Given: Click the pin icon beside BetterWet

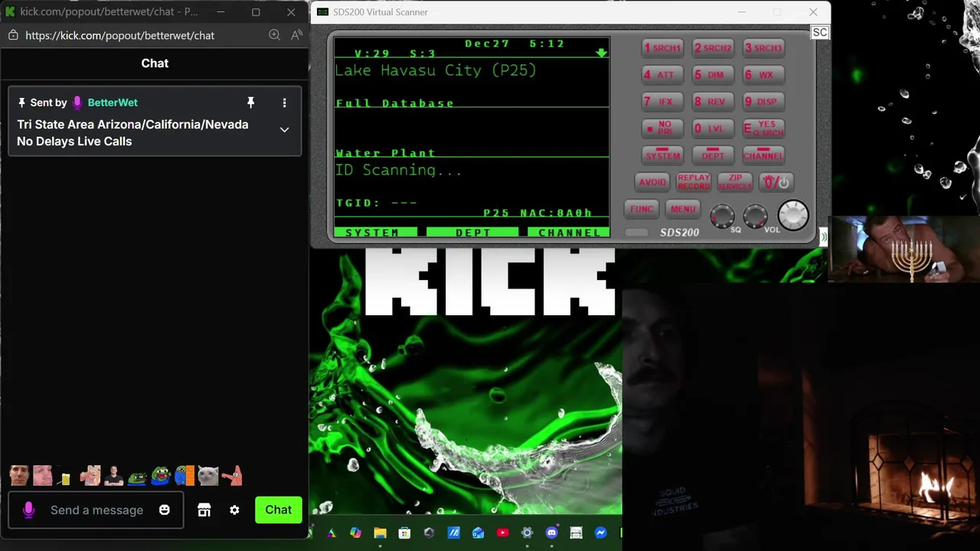Looking at the screenshot, I should 250,103.
